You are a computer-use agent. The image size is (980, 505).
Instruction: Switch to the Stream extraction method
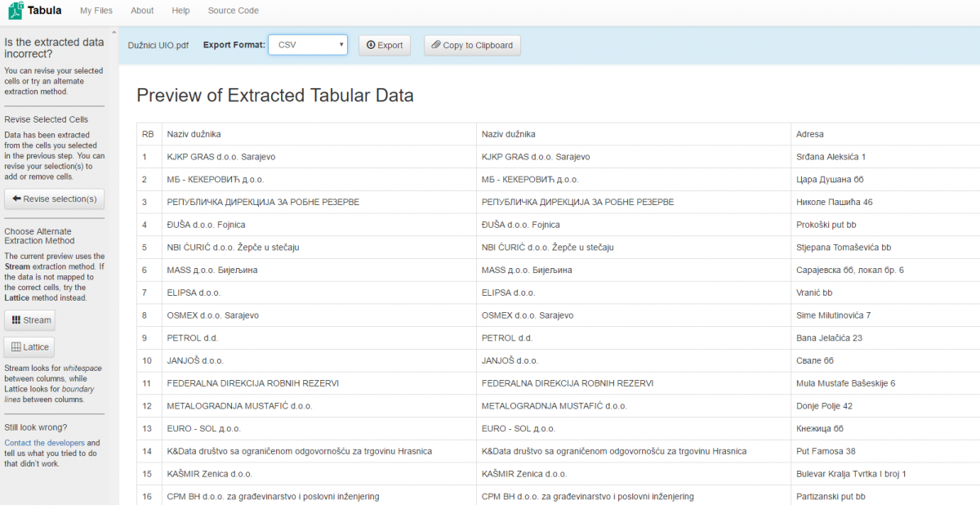[31, 320]
